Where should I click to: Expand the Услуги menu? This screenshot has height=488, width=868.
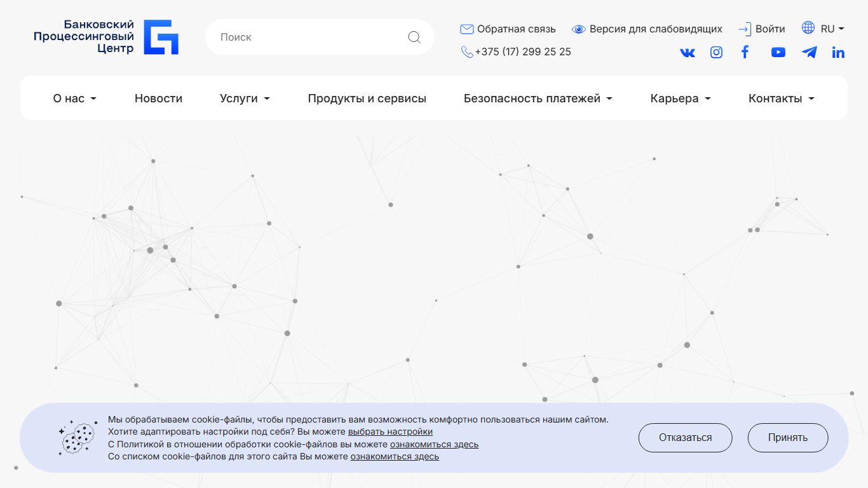click(x=245, y=98)
